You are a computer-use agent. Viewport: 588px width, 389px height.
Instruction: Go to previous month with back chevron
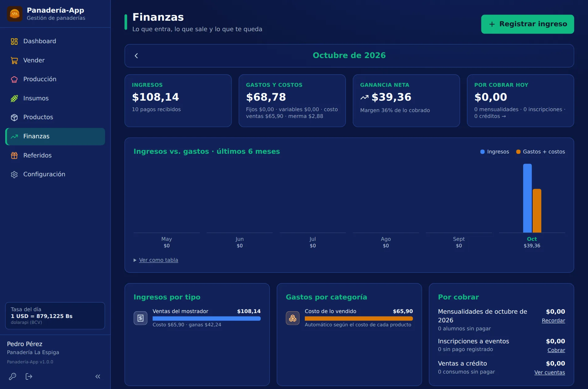[136, 56]
